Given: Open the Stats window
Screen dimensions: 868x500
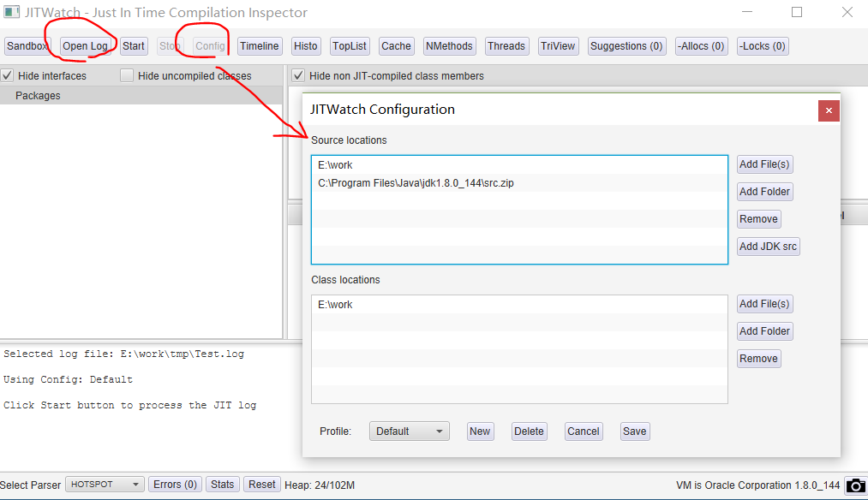Looking at the screenshot, I should 222,485.
